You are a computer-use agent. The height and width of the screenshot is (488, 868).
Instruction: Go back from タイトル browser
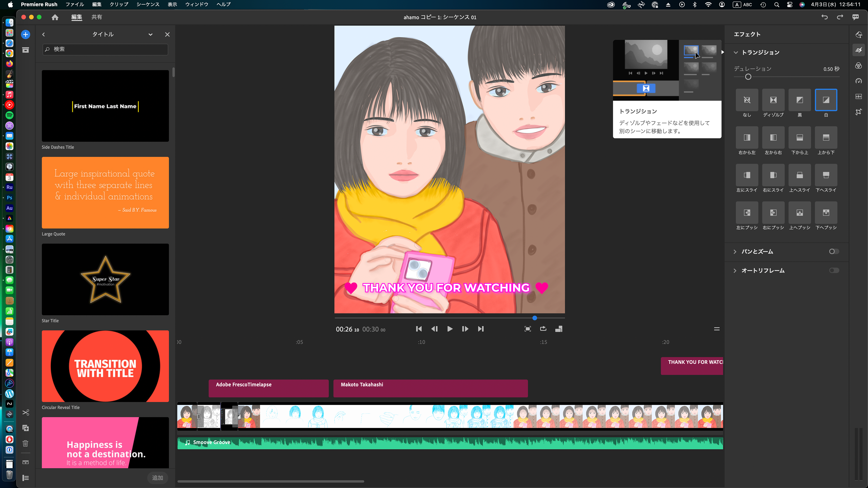[x=43, y=34]
